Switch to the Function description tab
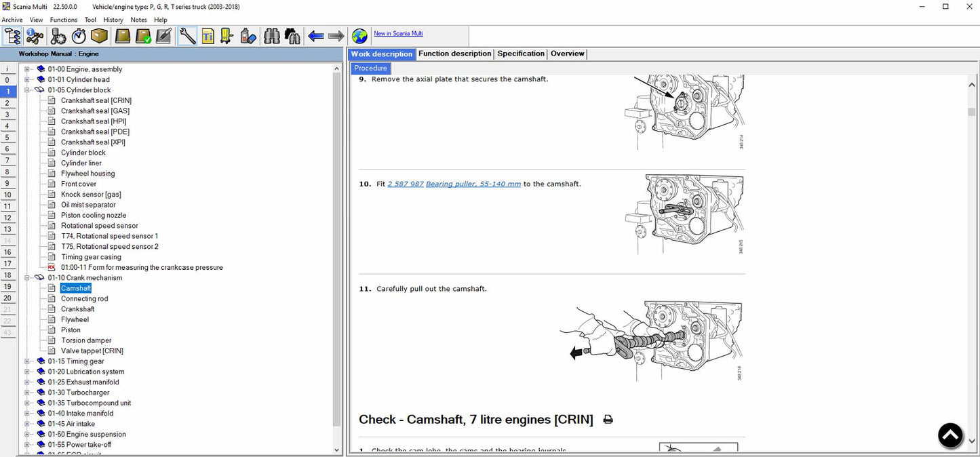The height and width of the screenshot is (457, 980). pos(454,54)
